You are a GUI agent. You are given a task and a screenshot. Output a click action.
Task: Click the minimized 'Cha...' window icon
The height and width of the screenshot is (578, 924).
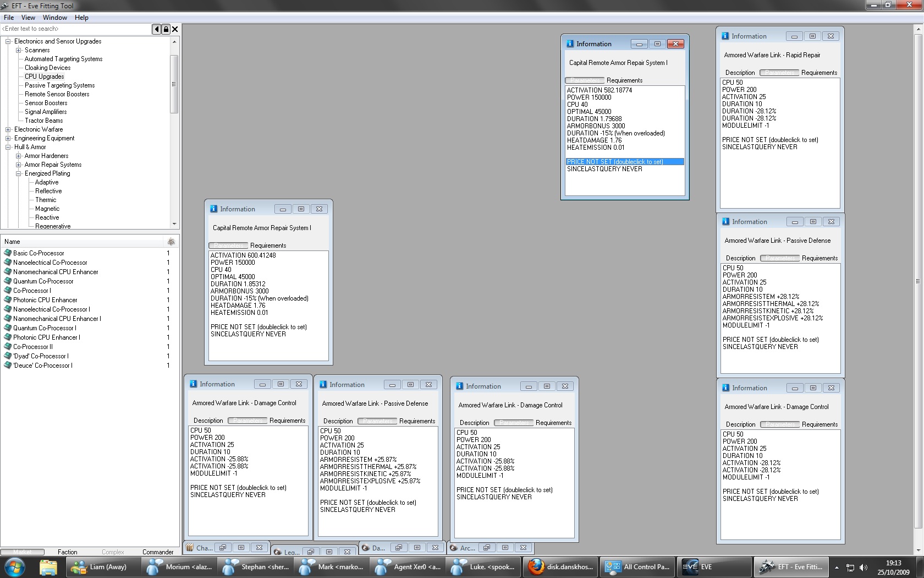(190, 548)
